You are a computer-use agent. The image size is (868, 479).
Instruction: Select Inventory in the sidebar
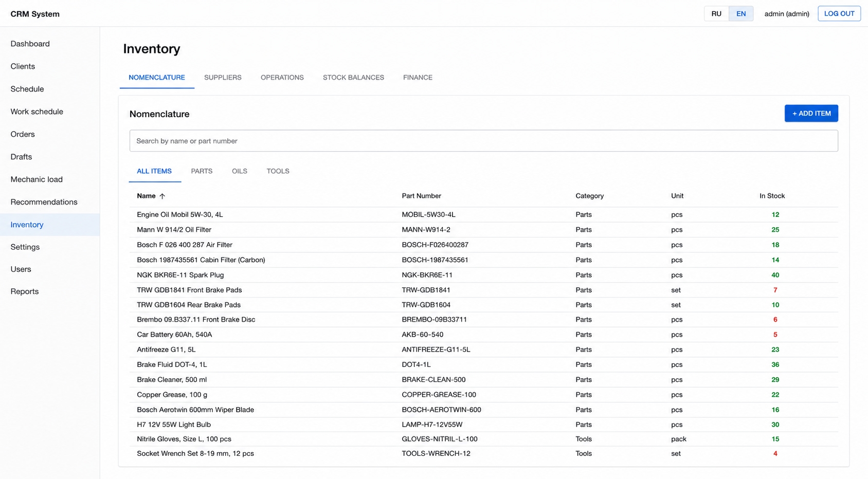point(50,225)
